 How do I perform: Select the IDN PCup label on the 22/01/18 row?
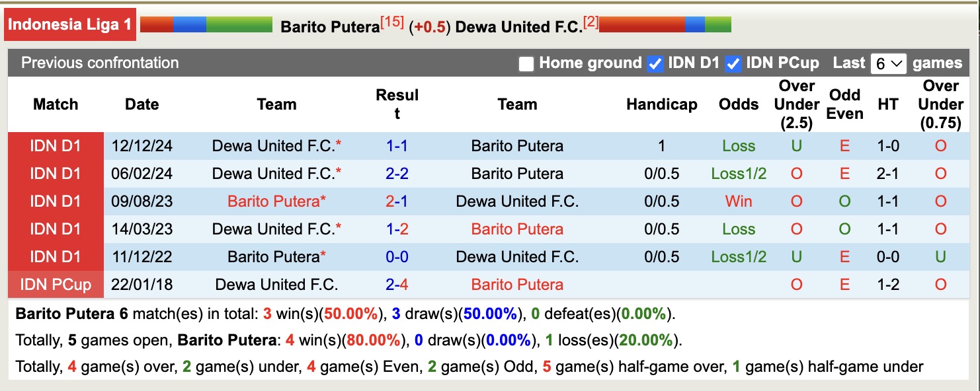56,284
